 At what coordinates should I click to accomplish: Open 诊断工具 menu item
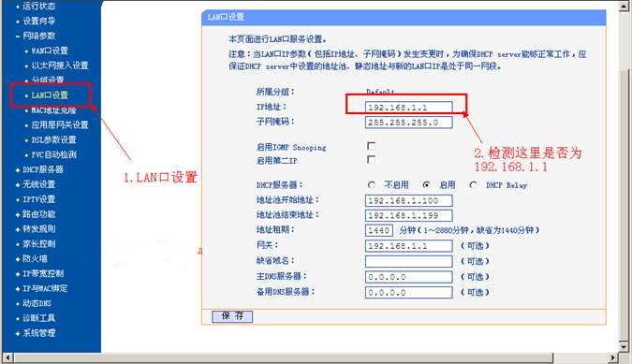point(38,318)
